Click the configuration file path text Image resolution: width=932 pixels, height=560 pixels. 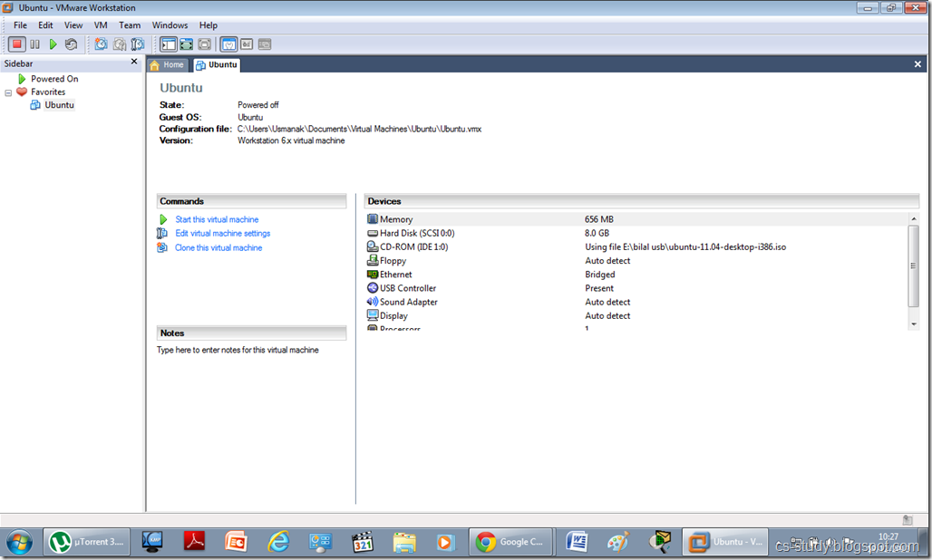[x=360, y=129]
